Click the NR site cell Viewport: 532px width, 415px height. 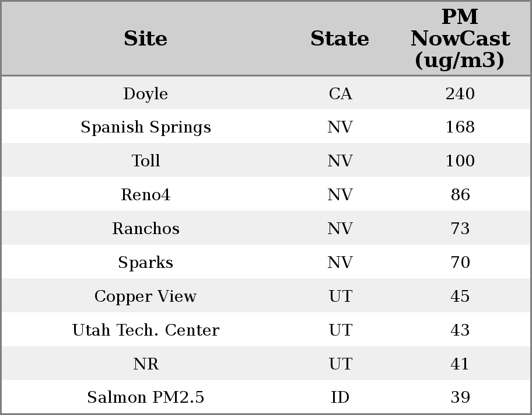click(x=145, y=364)
